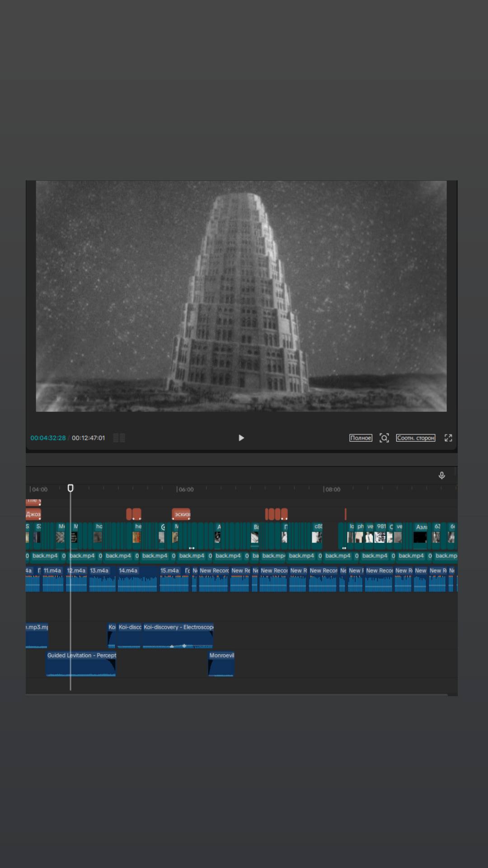Viewport: 488px width, 868px height.
Task: Click the 08:00 mark on the ruler
Action: click(333, 489)
